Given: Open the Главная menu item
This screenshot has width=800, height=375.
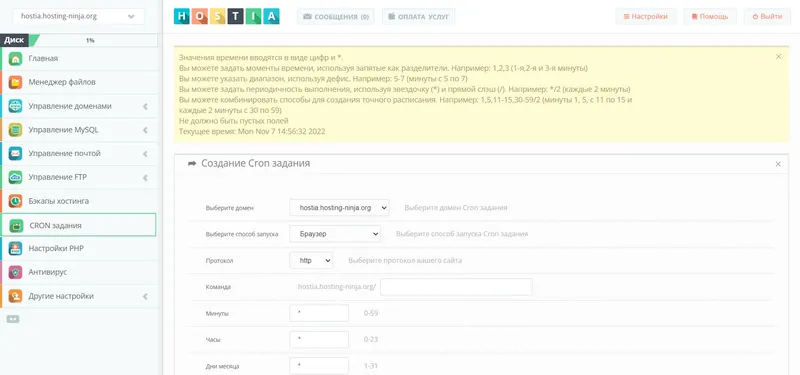Looking at the screenshot, I should click(79, 59).
